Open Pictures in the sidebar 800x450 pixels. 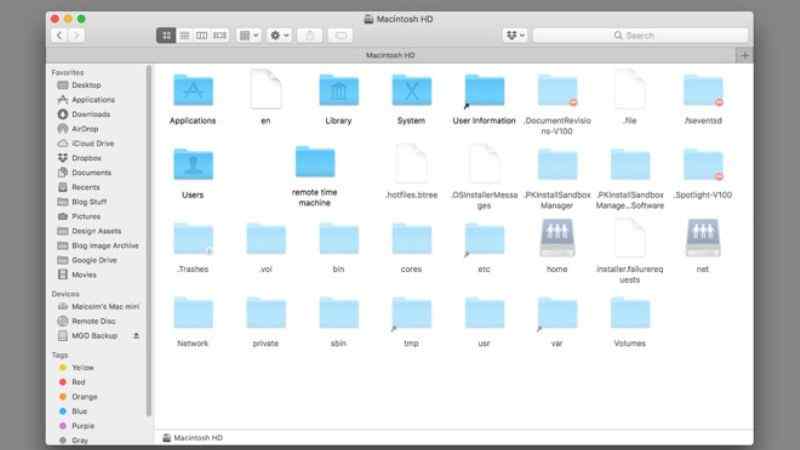click(x=86, y=216)
